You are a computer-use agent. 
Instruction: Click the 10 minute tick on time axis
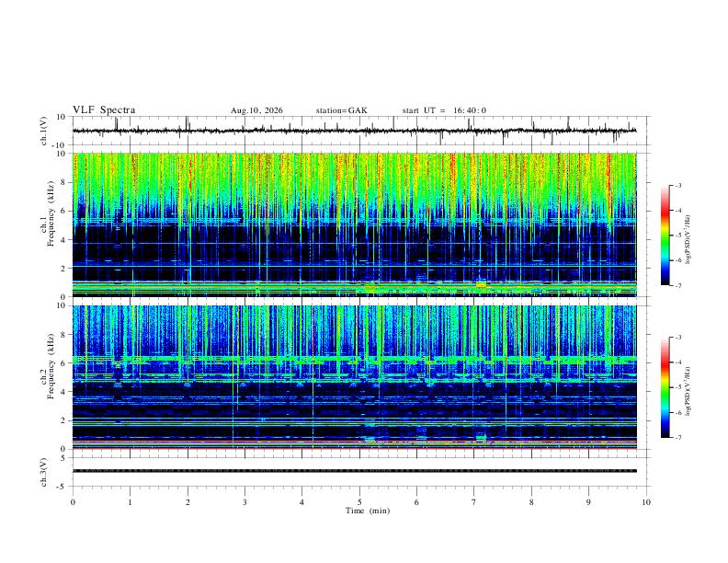tap(646, 502)
